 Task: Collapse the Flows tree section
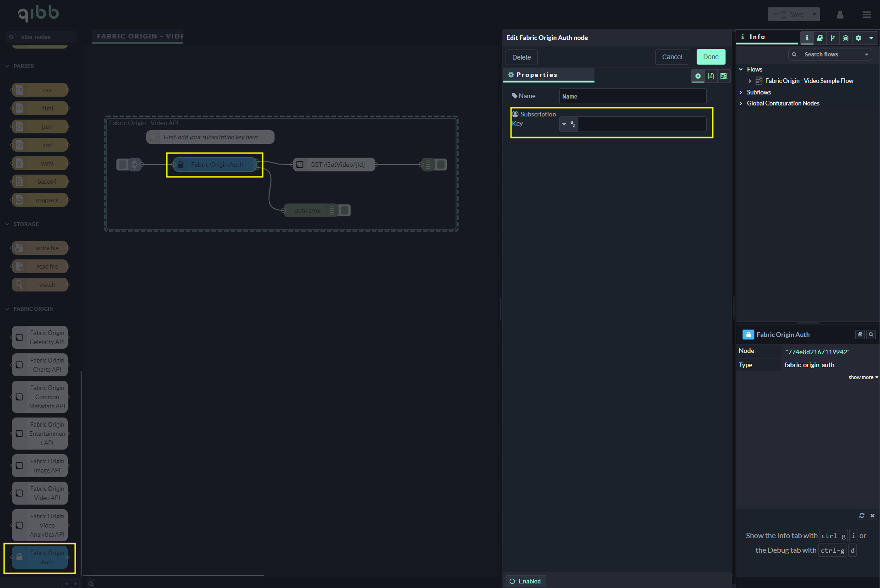click(x=741, y=69)
